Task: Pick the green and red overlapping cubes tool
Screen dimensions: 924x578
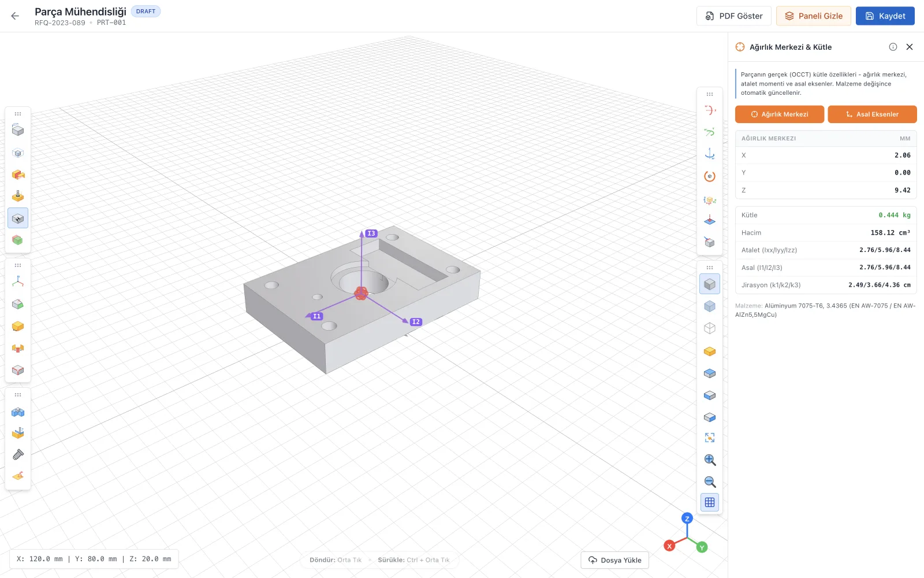Action: (x=18, y=240)
